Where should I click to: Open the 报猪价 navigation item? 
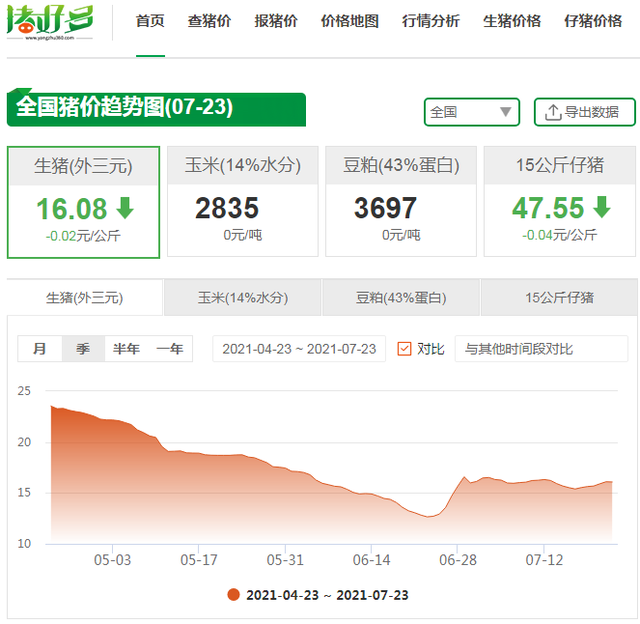[276, 21]
